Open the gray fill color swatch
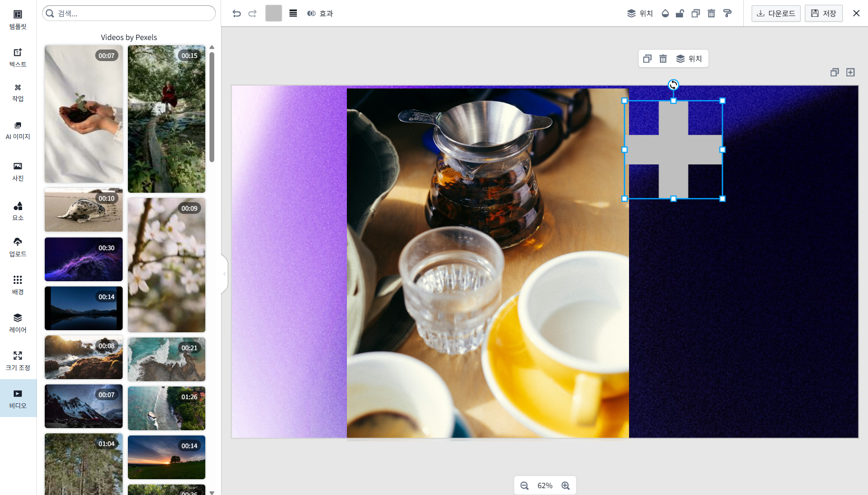The image size is (868, 495). coord(274,13)
